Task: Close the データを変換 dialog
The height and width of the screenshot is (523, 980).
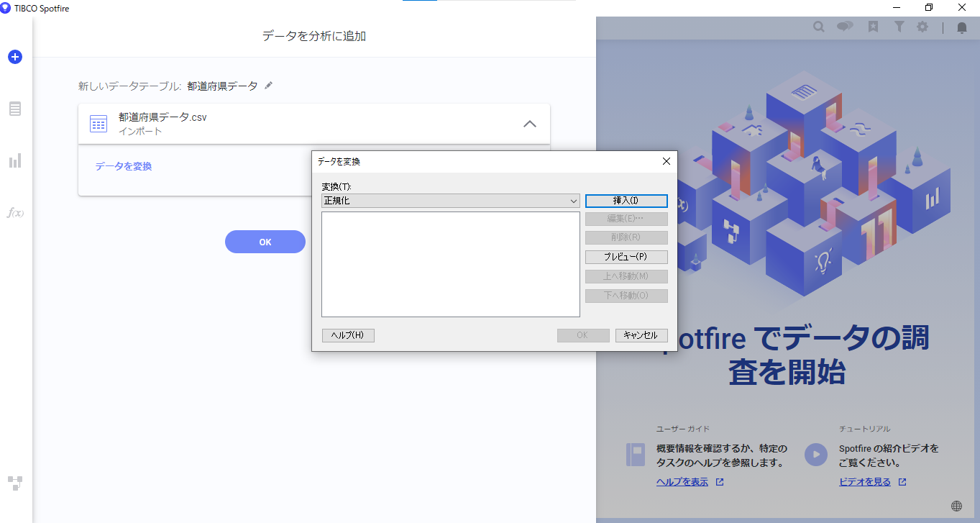Action: [666, 162]
